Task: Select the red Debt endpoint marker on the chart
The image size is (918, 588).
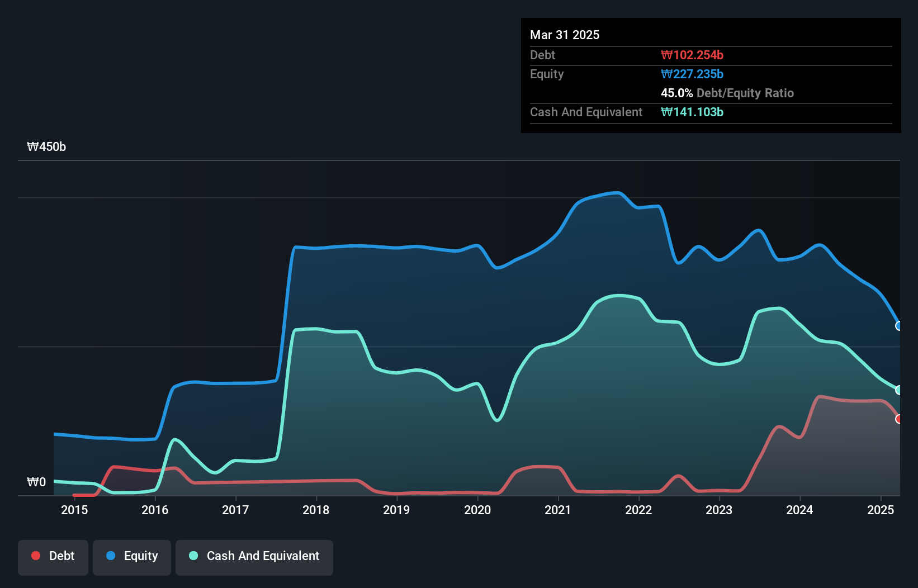Action: [x=899, y=419]
